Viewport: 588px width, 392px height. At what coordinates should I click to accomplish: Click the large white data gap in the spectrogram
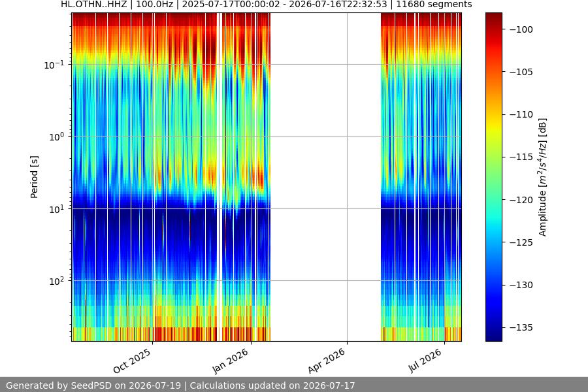coord(325,177)
